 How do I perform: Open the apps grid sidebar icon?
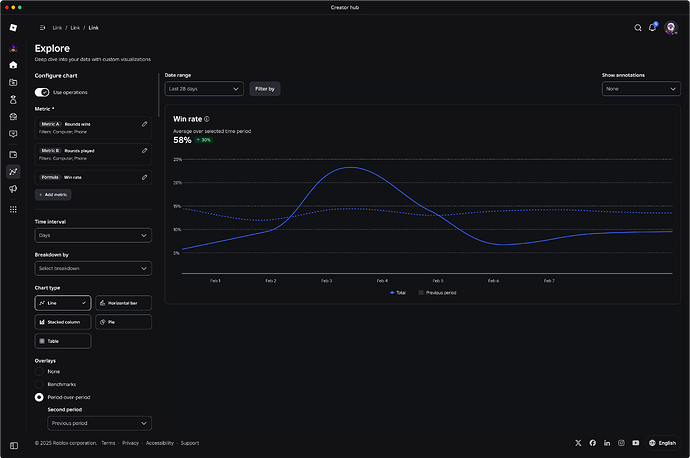point(13,209)
